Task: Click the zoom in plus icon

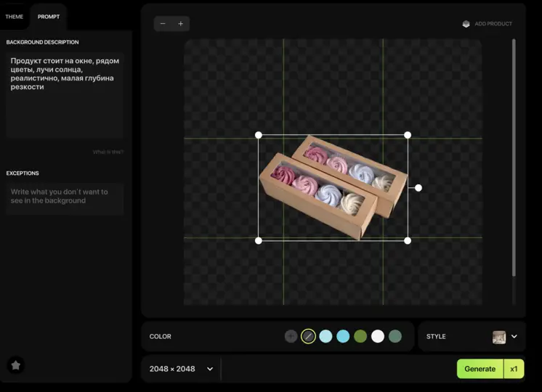Action: click(x=181, y=24)
